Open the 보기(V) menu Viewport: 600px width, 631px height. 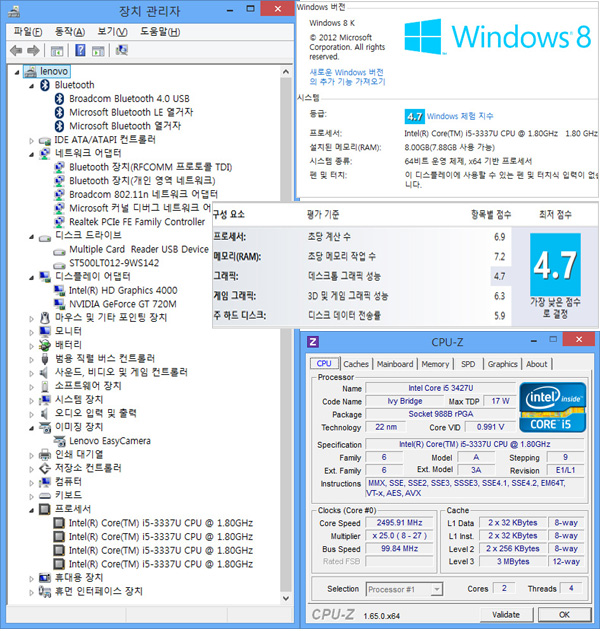(x=112, y=31)
